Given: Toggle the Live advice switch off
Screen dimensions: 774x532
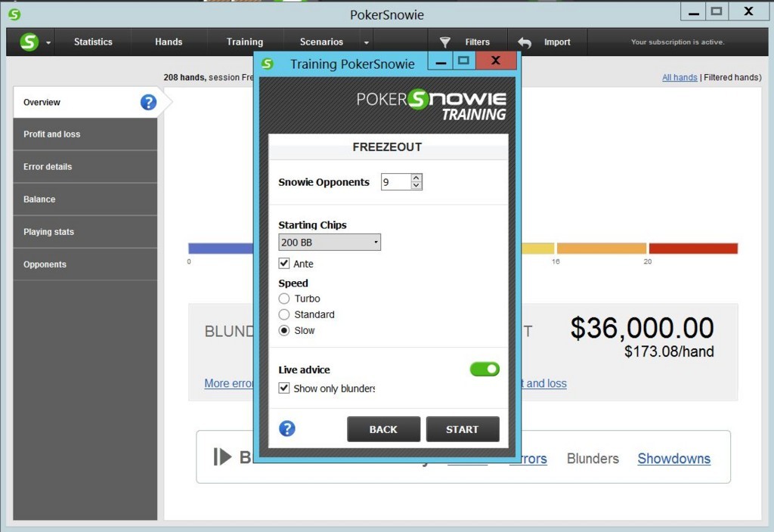Looking at the screenshot, I should (485, 369).
